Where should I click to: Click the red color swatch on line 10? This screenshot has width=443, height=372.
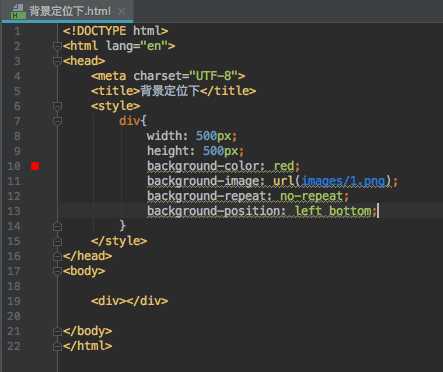[x=35, y=166]
